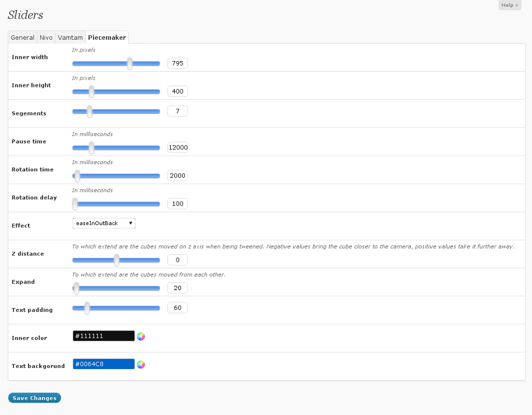Switch to the Nivo tab
Image resolution: width=532 pixels, height=415 pixels.
pyautogui.click(x=46, y=38)
